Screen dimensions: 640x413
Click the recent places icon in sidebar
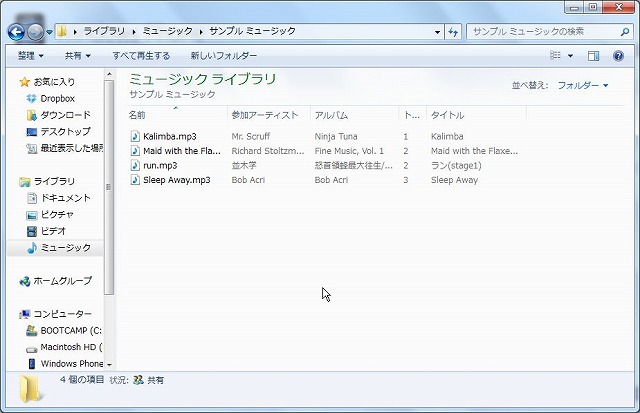pyautogui.click(x=31, y=148)
